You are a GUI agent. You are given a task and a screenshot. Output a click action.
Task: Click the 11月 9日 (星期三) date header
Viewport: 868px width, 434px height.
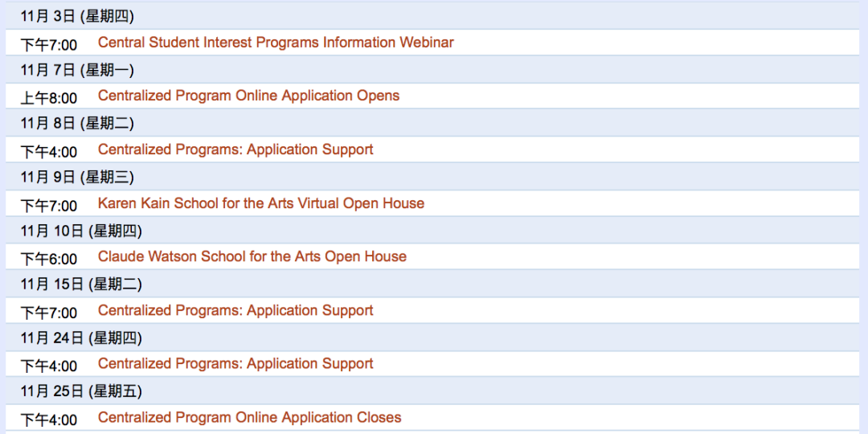click(x=77, y=177)
